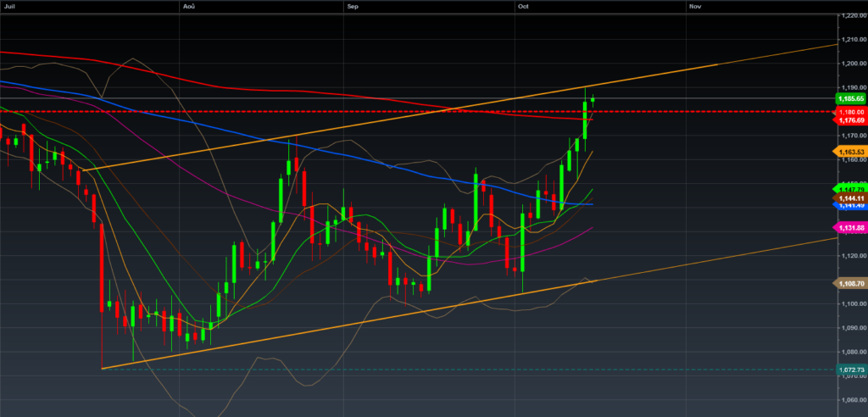This screenshot has width=868, height=417.
Task: Click the green 1,185.65 current price tag
Action: 850,98
